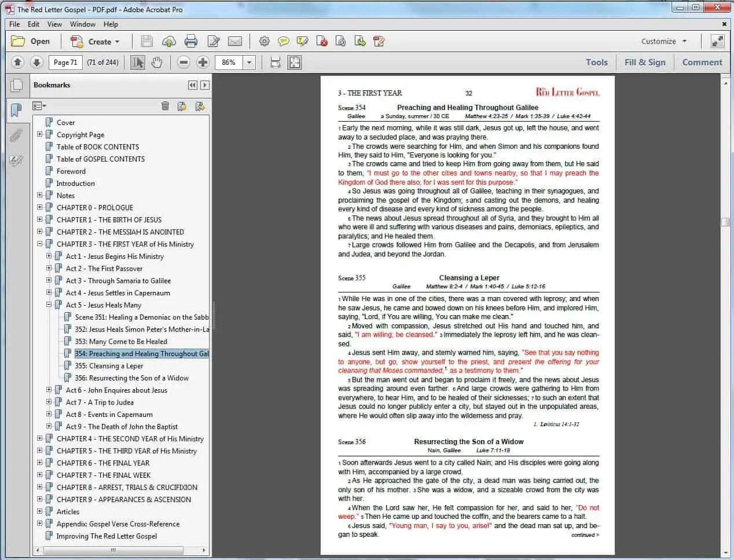Open the Tools pane

pyautogui.click(x=596, y=62)
